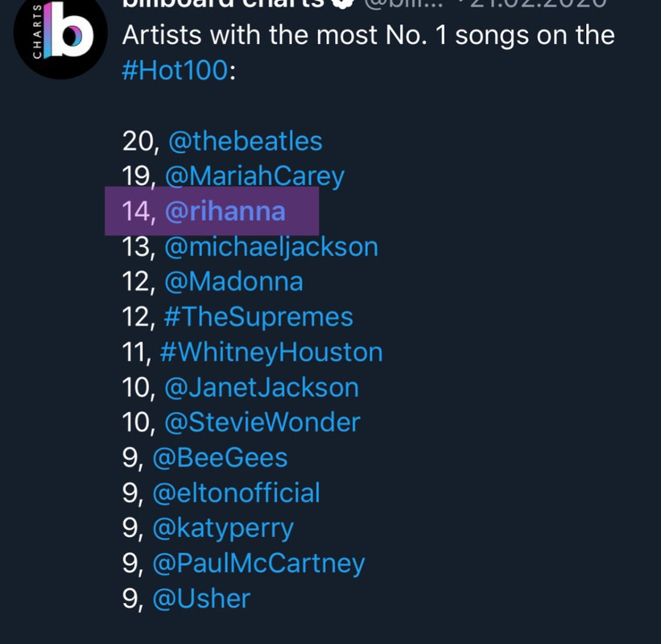Open the @PaulMcCartney mention
This screenshot has width=661, height=644.
pos(258,564)
